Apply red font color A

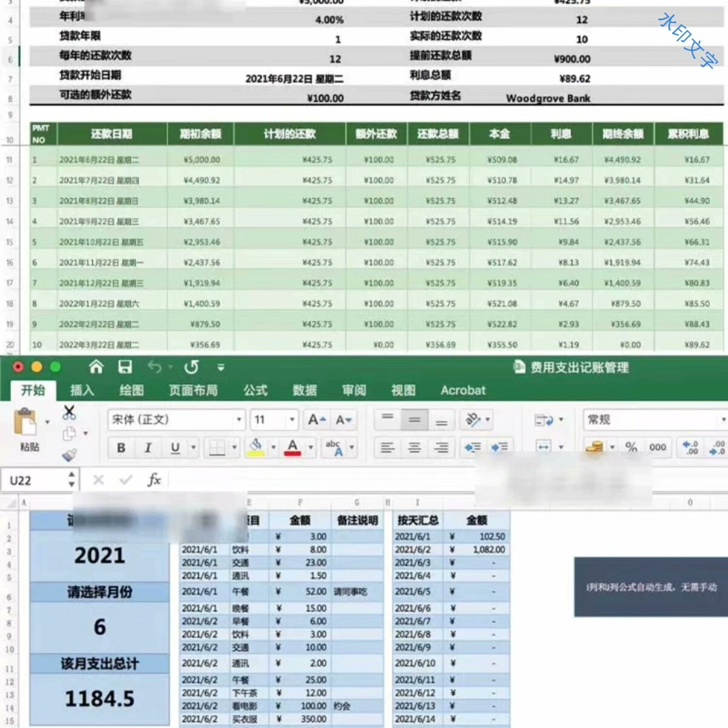click(292, 447)
